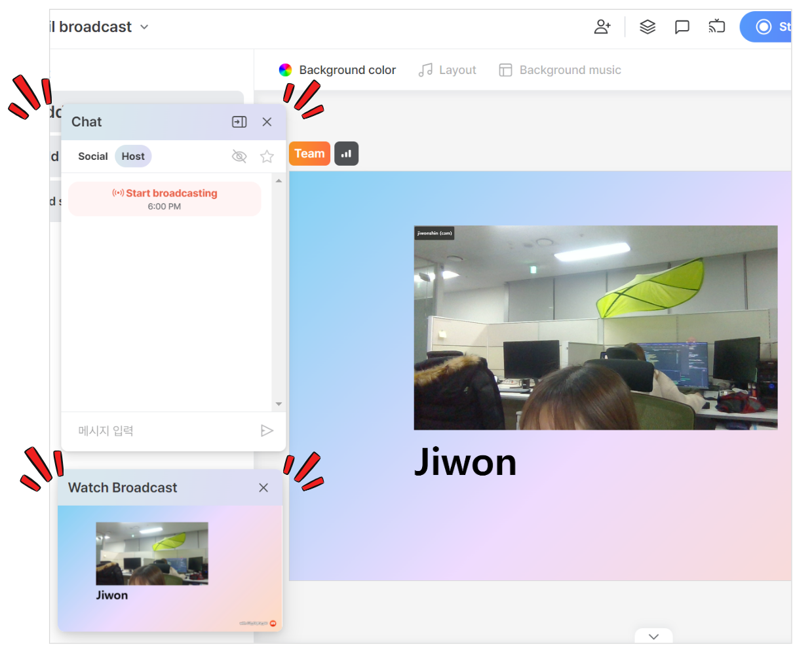Viewport: 812px width, 659px height.
Task: Expand the broadcast title dropdown
Action: pos(145,27)
